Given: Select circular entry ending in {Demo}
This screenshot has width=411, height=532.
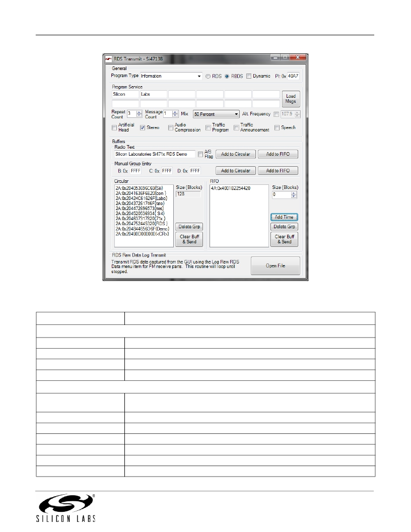Looking at the screenshot, I should pos(143,229).
